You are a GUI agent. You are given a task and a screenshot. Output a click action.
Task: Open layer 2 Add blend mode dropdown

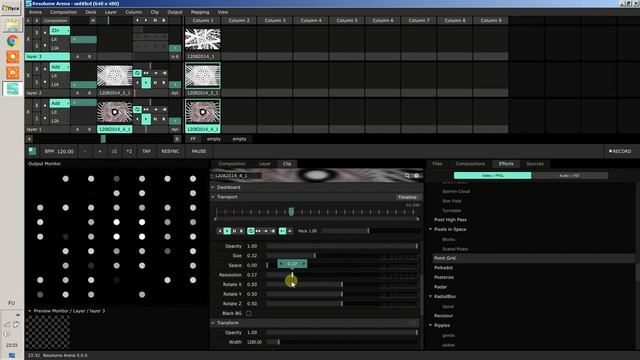60,67
